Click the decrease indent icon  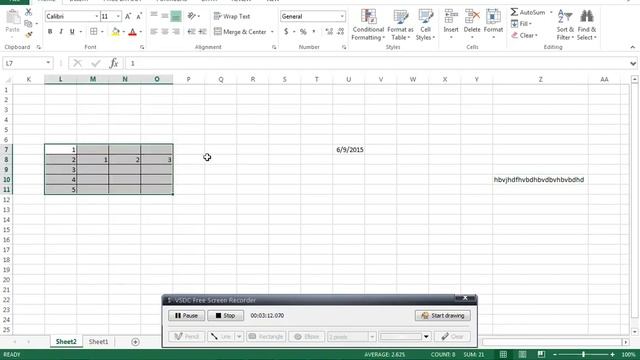[191, 31]
